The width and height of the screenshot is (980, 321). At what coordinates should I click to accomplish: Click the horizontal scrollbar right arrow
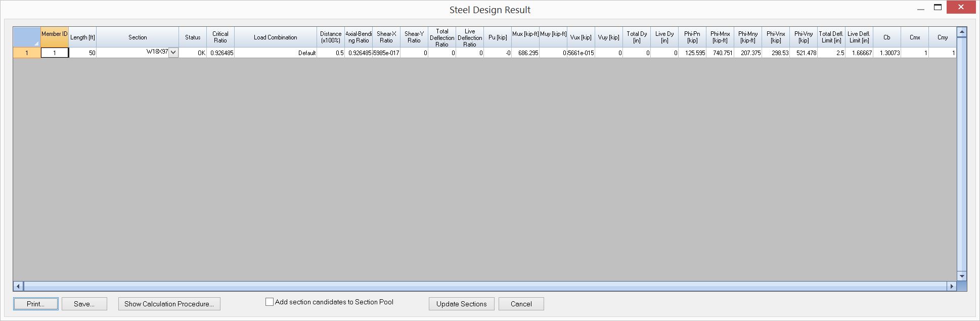[952, 286]
